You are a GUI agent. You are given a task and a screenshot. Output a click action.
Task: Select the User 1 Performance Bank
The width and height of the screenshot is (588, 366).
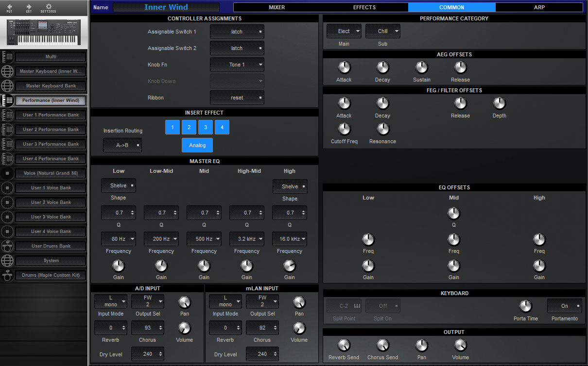tap(51, 115)
